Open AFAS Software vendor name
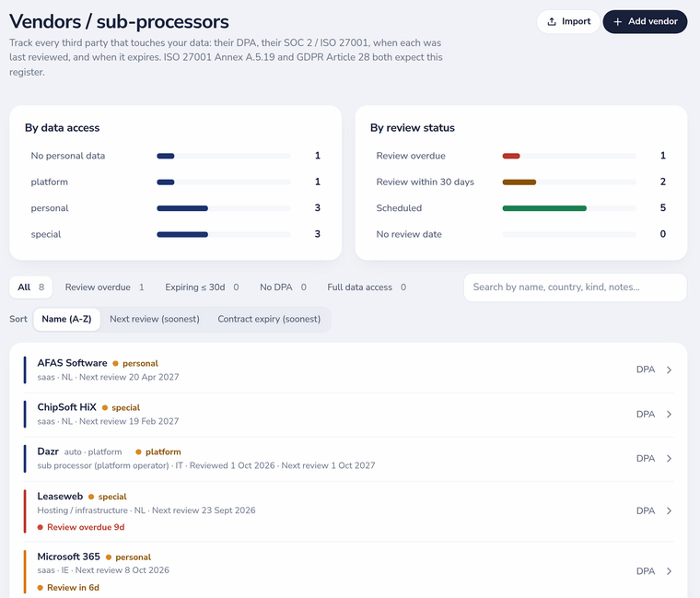 point(73,363)
